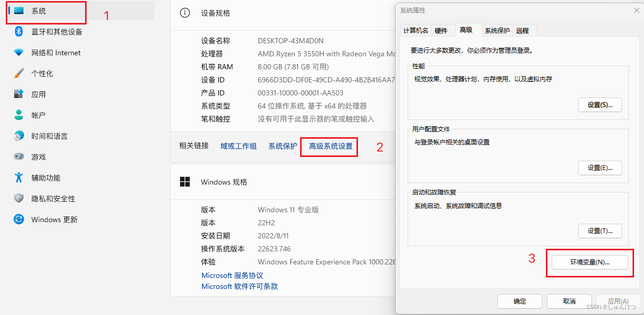Click the Windows logo icon beside Windows 规格
Image resolution: width=644 pixels, height=315 pixels.
click(x=185, y=181)
